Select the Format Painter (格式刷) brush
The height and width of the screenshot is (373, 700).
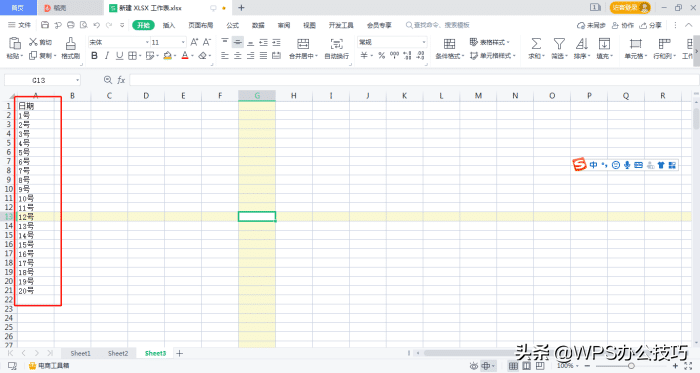tap(71, 44)
